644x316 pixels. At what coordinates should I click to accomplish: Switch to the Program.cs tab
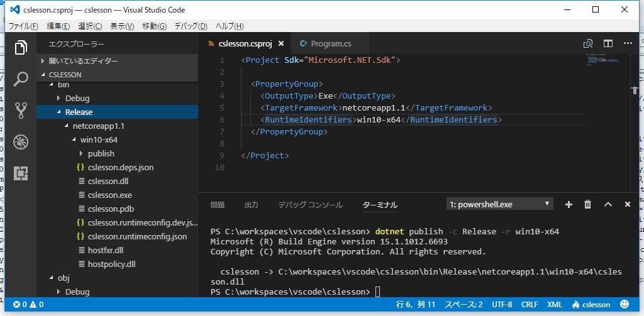pos(331,43)
